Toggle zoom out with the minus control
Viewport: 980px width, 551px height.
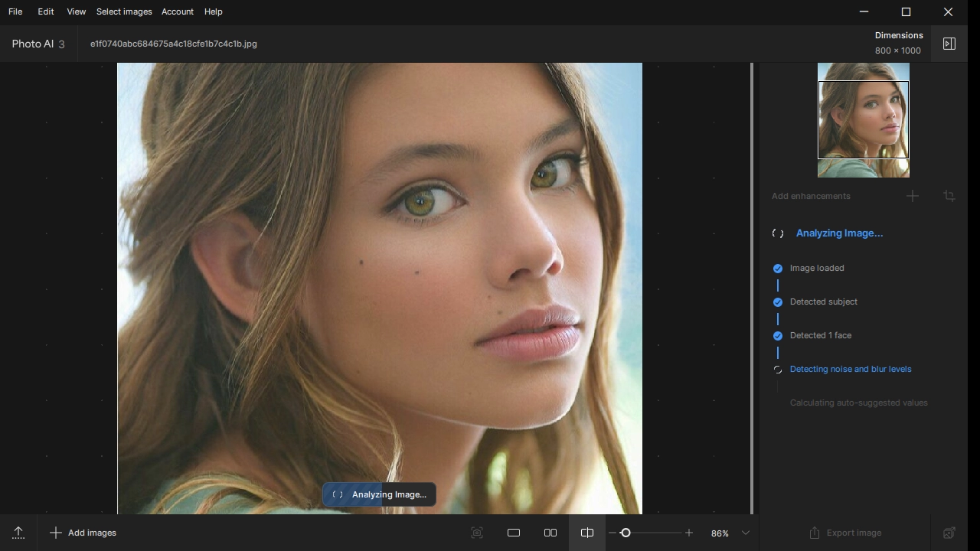(x=611, y=533)
